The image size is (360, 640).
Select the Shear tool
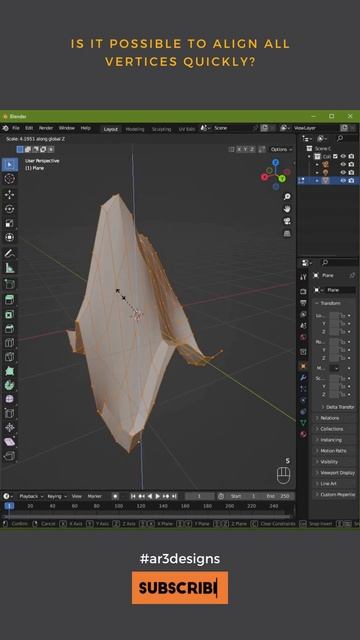pyautogui.click(x=9, y=442)
